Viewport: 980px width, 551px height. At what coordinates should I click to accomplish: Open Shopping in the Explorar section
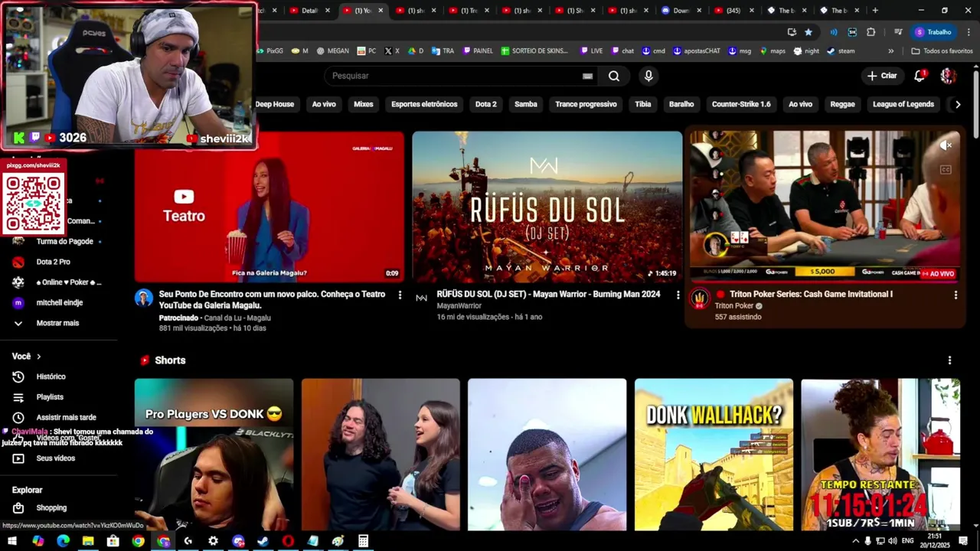[x=51, y=507]
